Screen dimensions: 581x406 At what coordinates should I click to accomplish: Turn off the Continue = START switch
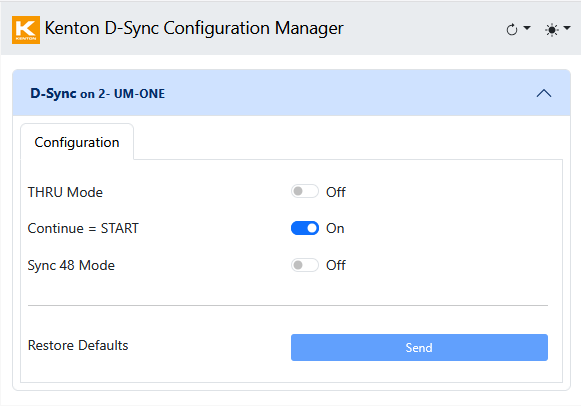[x=305, y=228]
